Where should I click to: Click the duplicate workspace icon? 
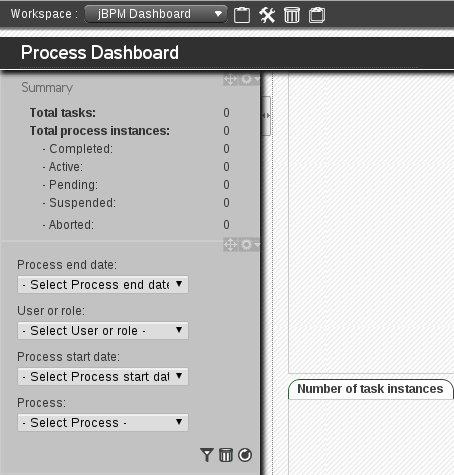pyautogui.click(x=317, y=15)
